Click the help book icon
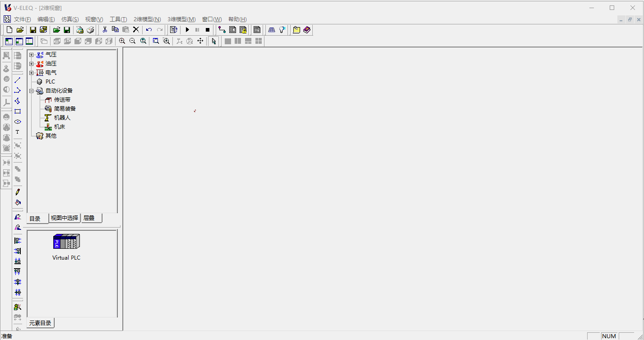The image size is (644, 340). [307, 30]
